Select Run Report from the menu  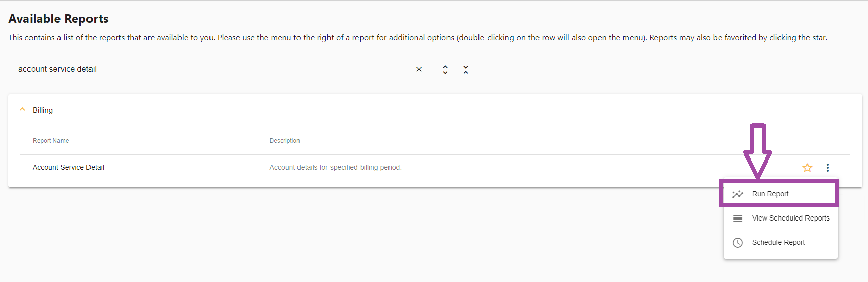(x=770, y=194)
